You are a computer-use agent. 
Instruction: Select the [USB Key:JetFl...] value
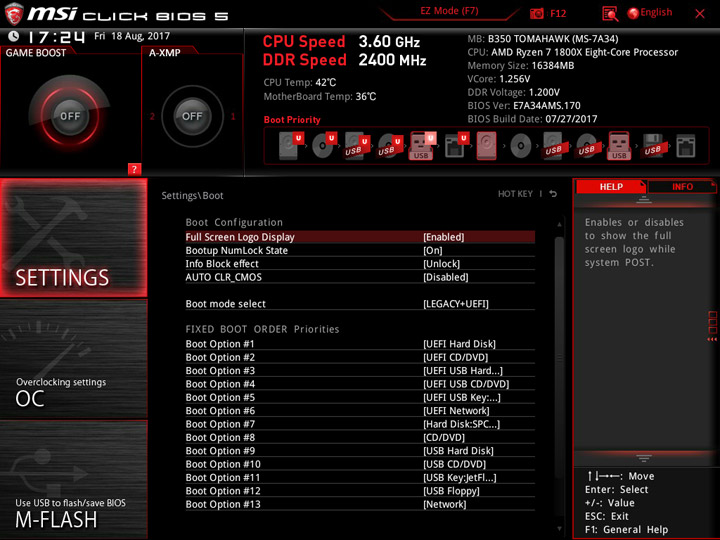point(460,478)
